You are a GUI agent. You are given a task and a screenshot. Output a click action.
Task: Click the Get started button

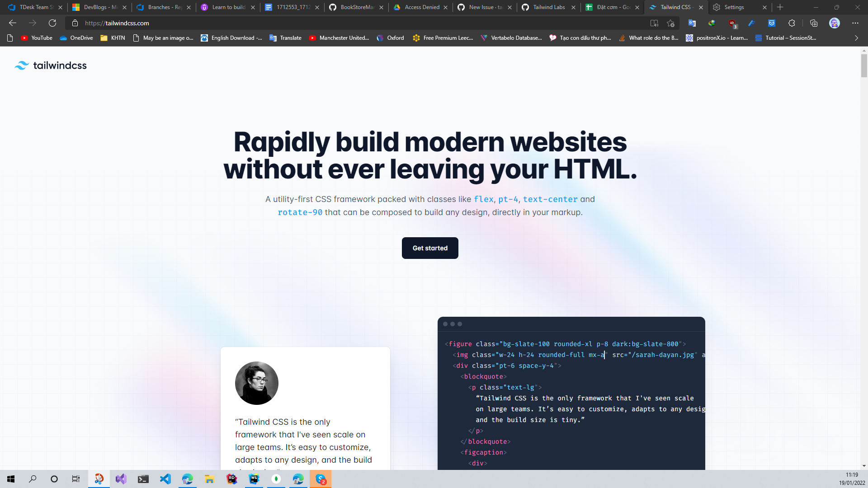(x=430, y=248)
